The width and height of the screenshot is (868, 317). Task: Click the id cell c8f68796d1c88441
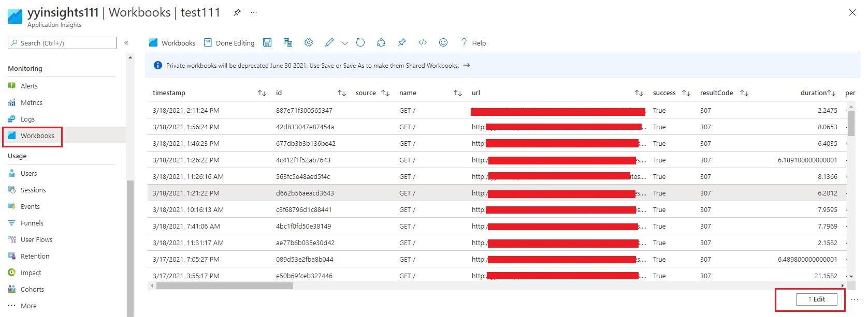click(303, 209)
